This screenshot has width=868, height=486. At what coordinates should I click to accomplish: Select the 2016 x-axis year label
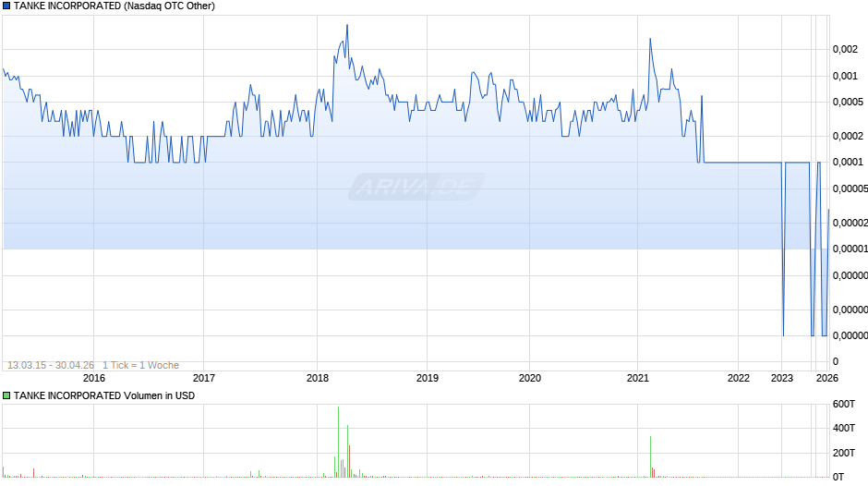(x=93, y=378)
